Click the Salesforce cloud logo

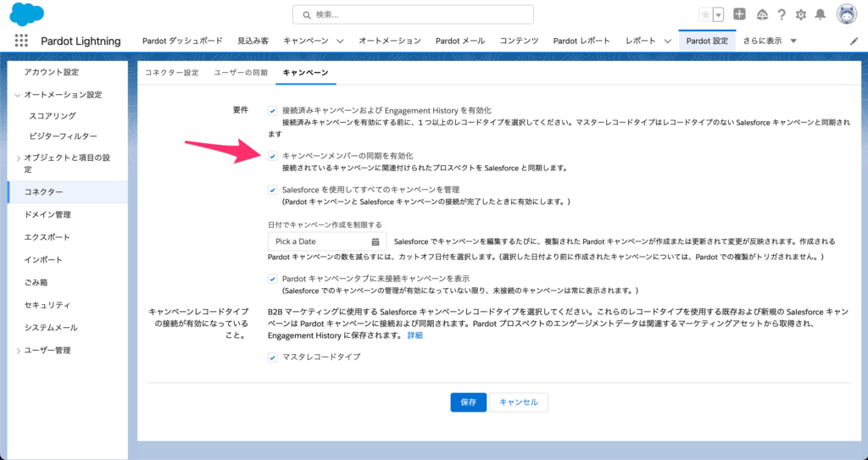click(26, 15)
